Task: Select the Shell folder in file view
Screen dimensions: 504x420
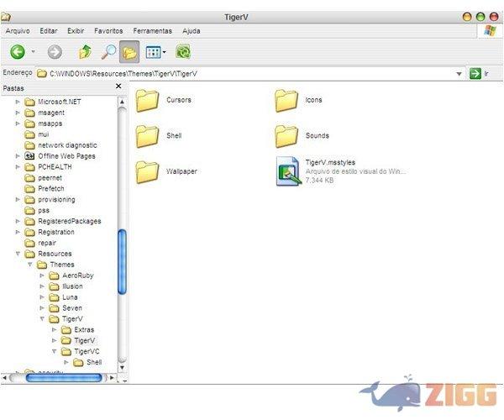Action: point(147,136)
